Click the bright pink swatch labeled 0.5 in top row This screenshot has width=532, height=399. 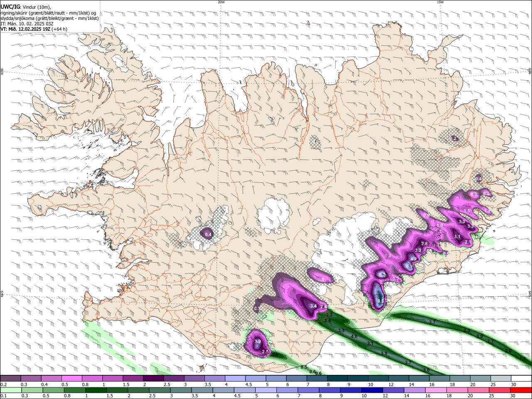pyautogui.click(x=71, y=378)
